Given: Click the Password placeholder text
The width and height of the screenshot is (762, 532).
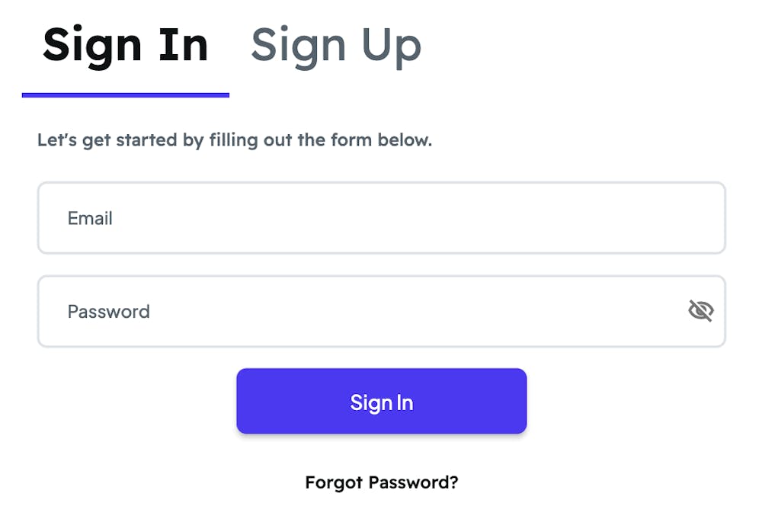Looking at the screenshot, I should [x=108, y=311].
